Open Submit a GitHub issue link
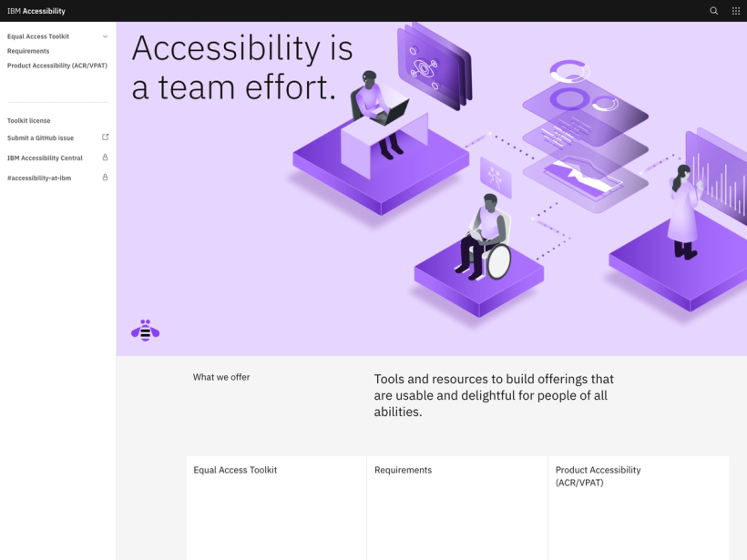This screenshot has width=747, height=560. [40, 137]
